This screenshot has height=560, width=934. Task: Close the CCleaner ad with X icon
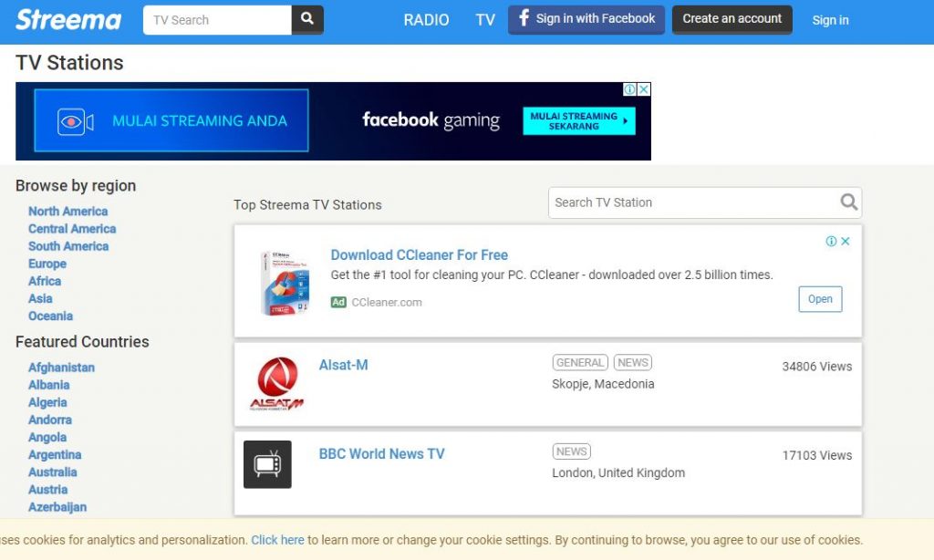pyautogui.click(x=846, y=242)
